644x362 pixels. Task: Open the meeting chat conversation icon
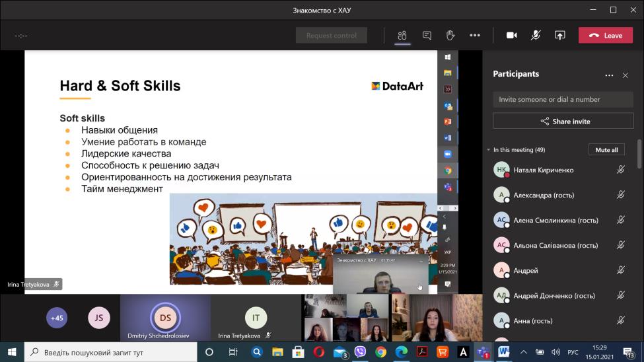[x=427, y=36]
